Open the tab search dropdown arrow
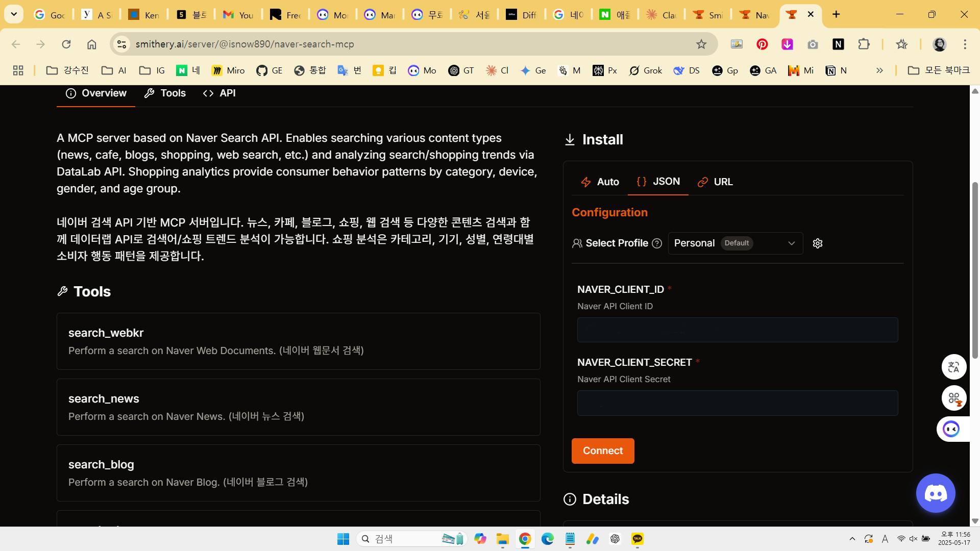This screenshot has height=551, width=980. [14, 14]
